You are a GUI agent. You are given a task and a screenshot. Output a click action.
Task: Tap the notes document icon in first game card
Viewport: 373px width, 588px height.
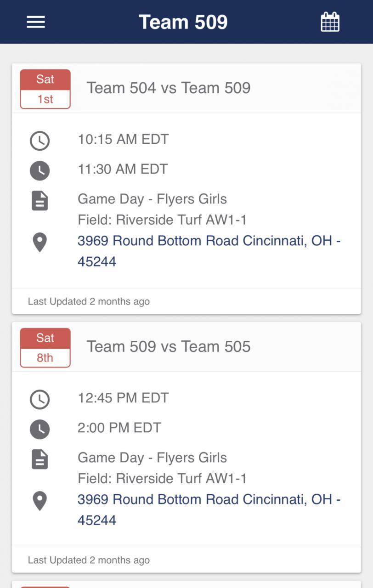click(40, 201)
